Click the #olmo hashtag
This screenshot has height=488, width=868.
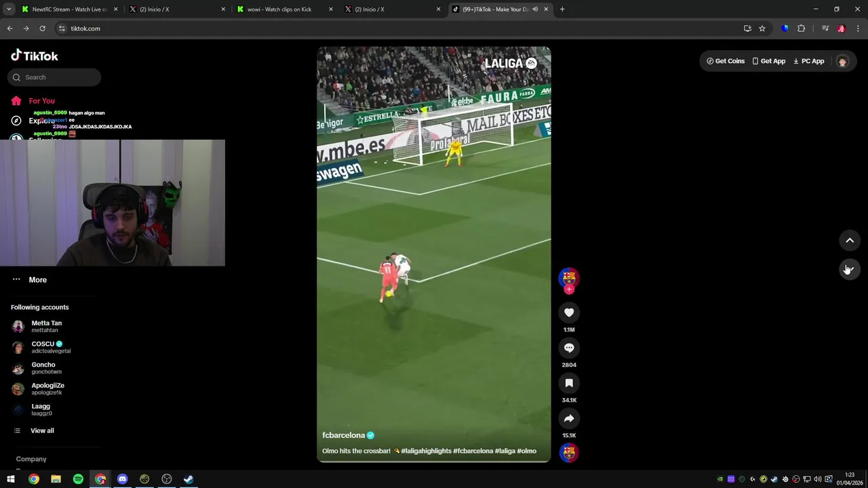(x=527, y=451)
